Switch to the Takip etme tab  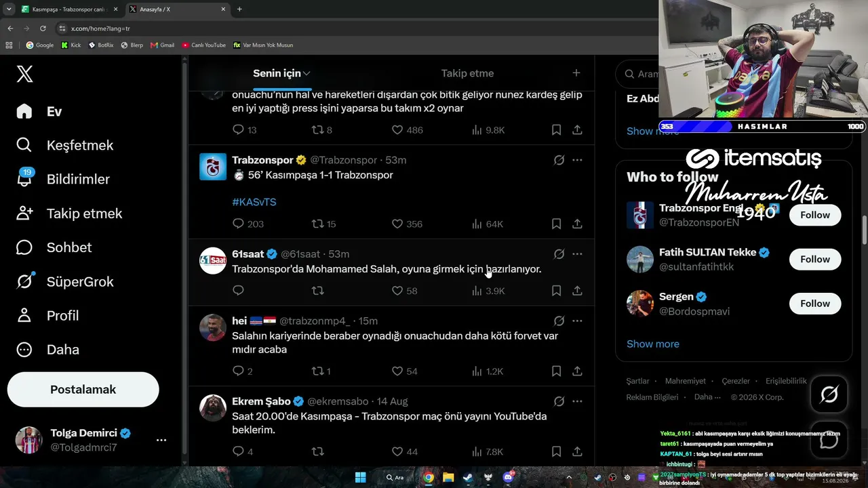[x=467, y=73]
